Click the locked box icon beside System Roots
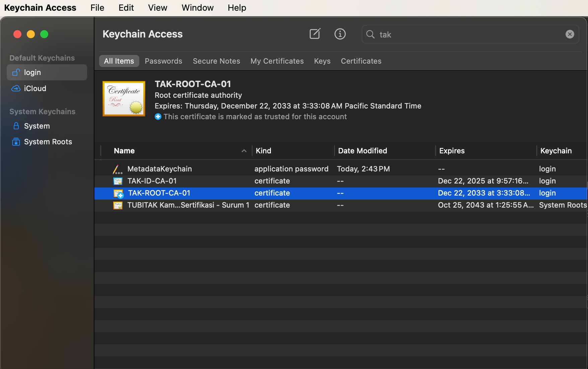The height and width of the screenshot is (369, 588). [16, 142]
